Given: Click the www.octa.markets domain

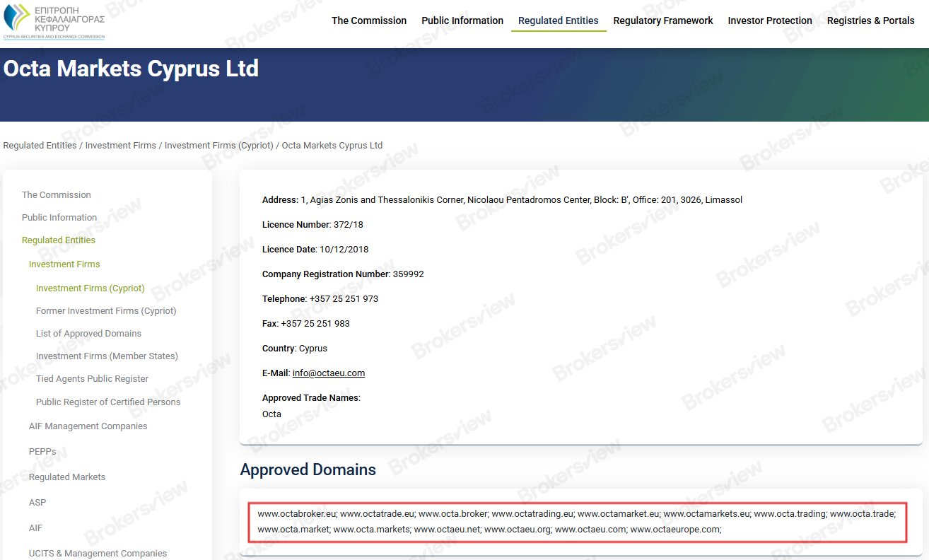Looking at the screenshot, I should [373, 530].
